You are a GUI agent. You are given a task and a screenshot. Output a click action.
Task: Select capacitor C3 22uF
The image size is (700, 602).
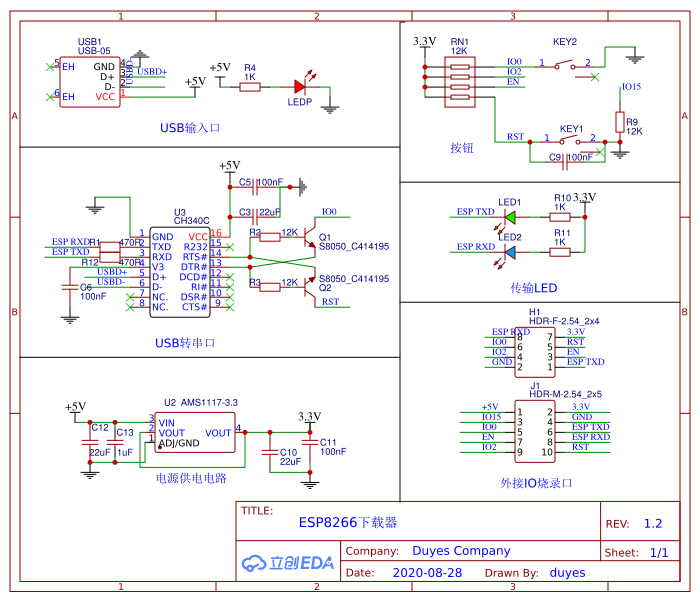tap(256, 217)
